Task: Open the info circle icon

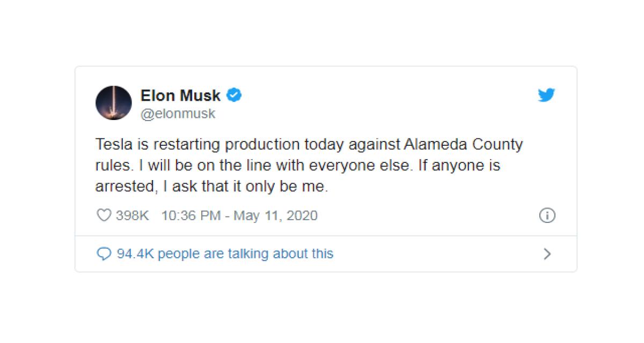Action: click(546, 215)
